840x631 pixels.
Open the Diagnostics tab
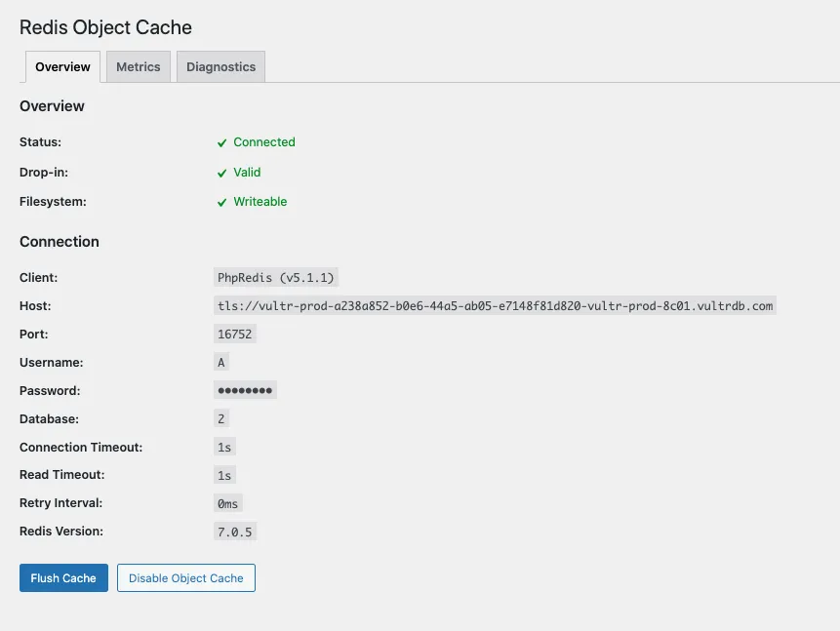point(220,67)
